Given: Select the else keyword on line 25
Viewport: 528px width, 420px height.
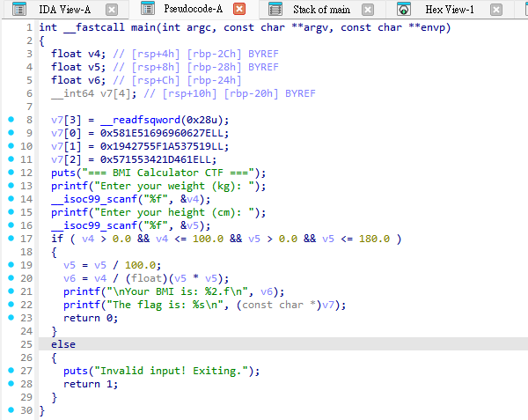Looking at the screenshot, I should [63, 344].
